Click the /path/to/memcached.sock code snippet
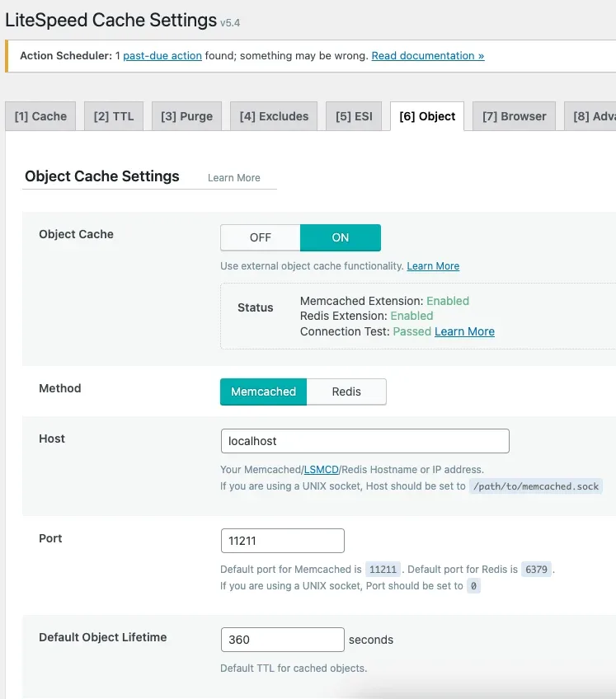 pyautogui.click(x=536, y=486)
